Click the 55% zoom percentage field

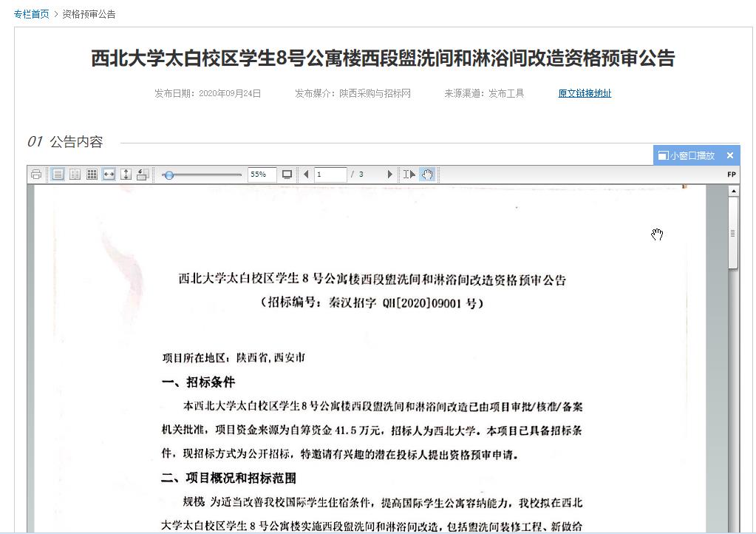pyautogui.click(x=262, y=175)
